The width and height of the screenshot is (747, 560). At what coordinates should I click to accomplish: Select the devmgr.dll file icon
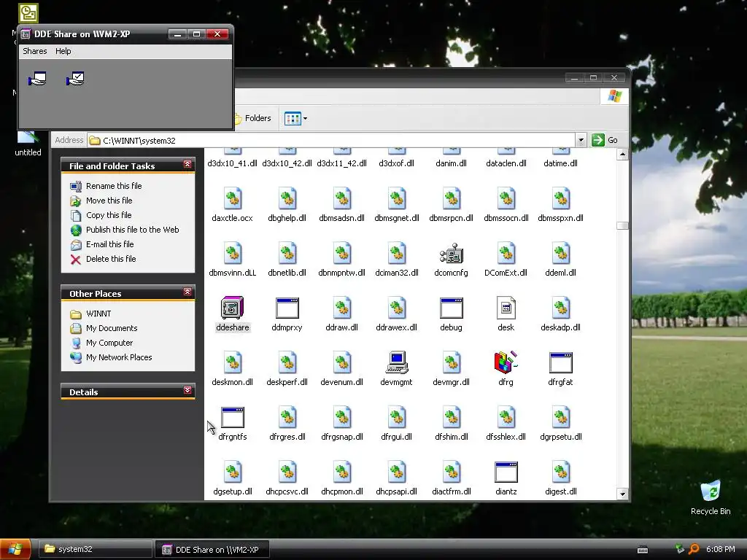(x=451, y=363)
